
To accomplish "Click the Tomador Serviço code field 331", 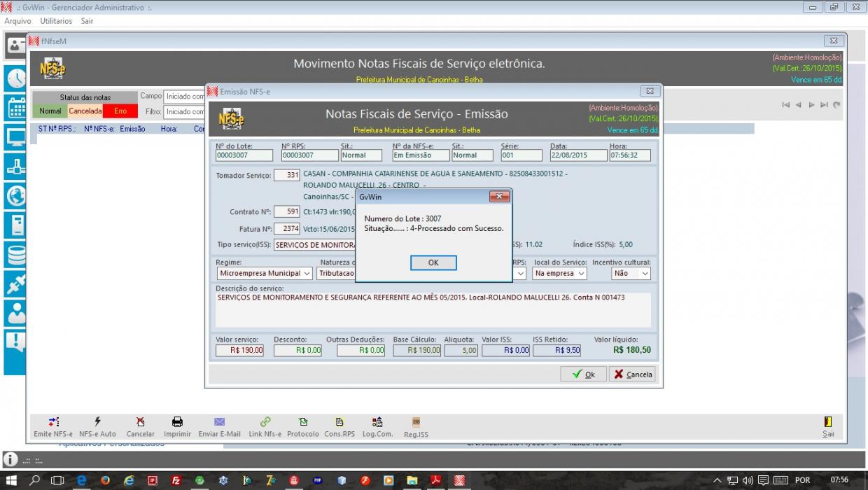I will click(287, 175).
